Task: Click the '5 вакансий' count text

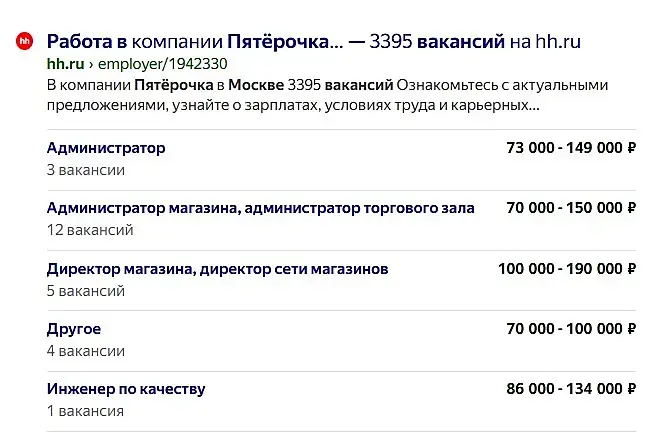Action: coord(86,291)
